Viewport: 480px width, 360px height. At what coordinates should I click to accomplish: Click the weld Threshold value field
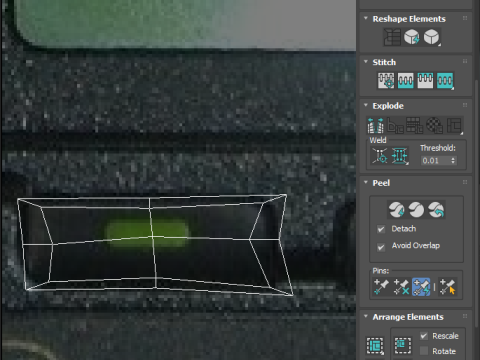click(x=435, y=161)
